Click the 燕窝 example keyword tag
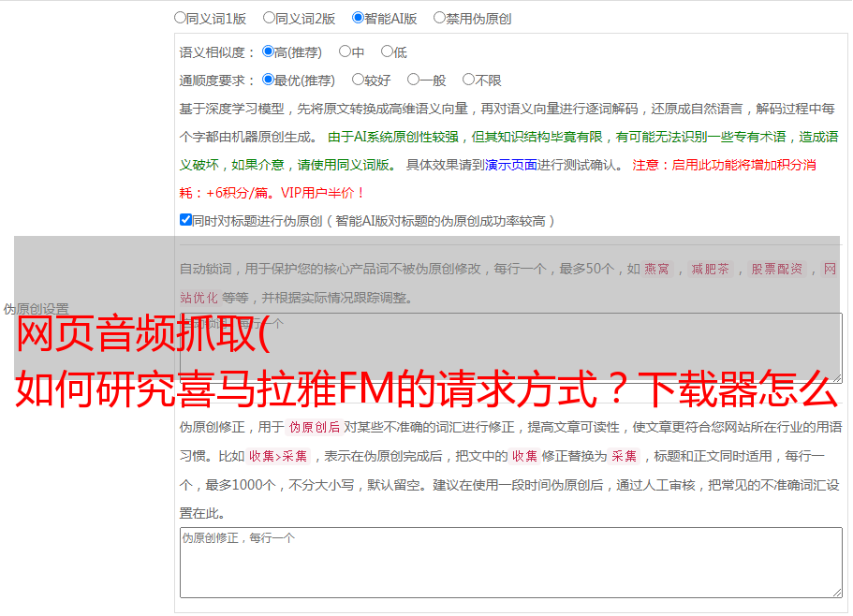The width and height of the screenshot is (853, 616). coord(656,269)
